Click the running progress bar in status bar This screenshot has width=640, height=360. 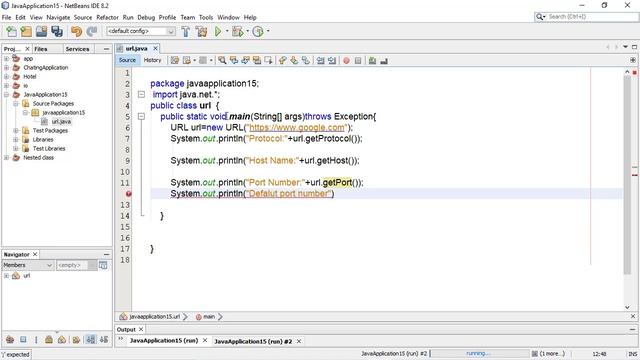coord(480,354)
